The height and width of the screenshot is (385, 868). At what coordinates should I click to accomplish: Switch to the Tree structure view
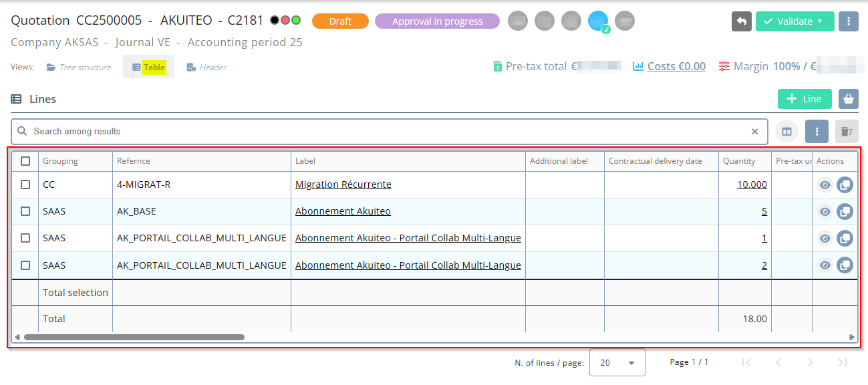tap(78, 68)
